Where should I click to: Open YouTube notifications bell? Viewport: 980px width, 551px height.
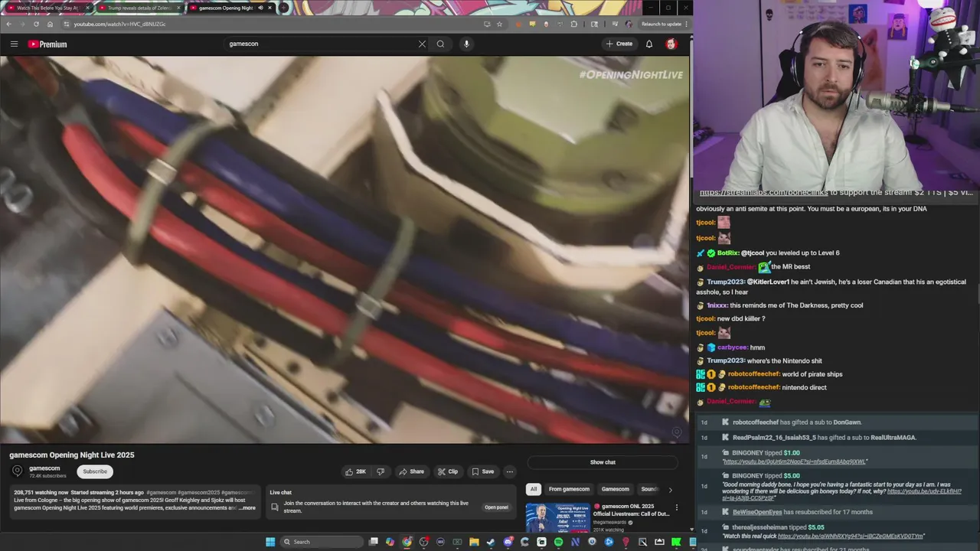[x=649, y=44]
